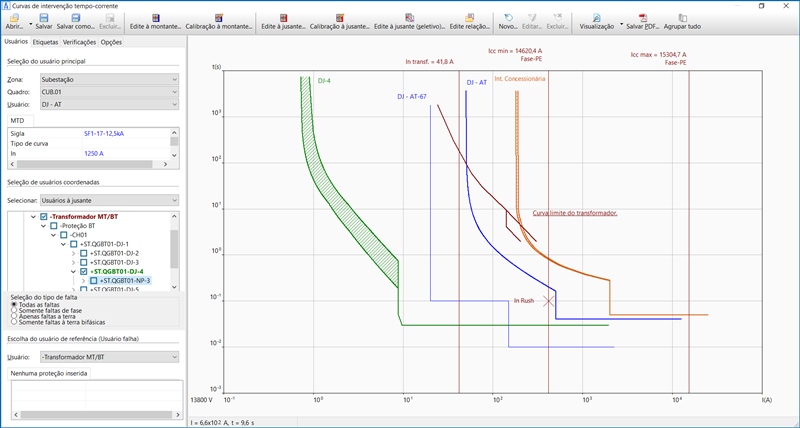The height and width of the screenshot is (428, 800).
Task: Click the Salvar PDF icon
Action: pyautogui.click(x=643, y=18)
